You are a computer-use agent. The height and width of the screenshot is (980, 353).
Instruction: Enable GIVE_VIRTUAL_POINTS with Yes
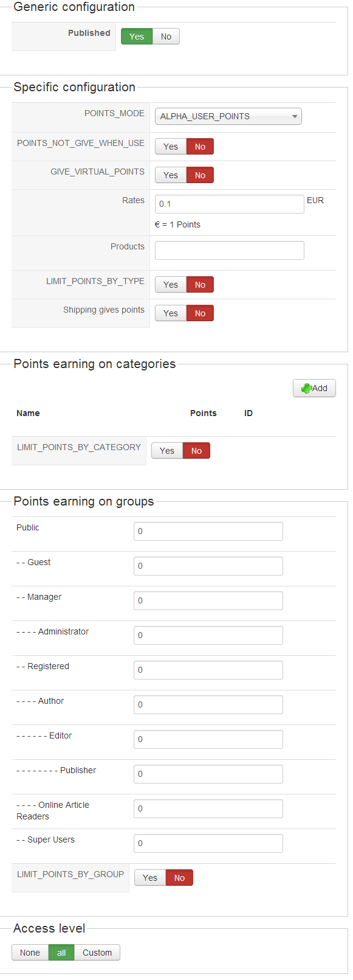click(x=171, y=175)
